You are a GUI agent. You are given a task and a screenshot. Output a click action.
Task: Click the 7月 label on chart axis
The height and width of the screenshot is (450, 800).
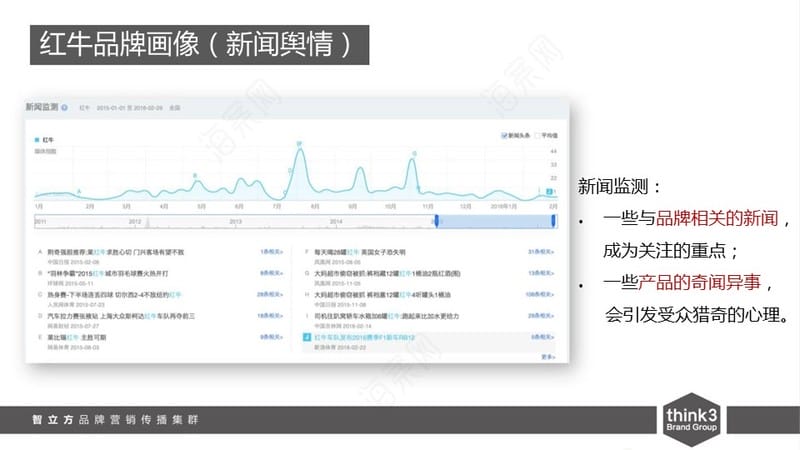click(277, 207)
